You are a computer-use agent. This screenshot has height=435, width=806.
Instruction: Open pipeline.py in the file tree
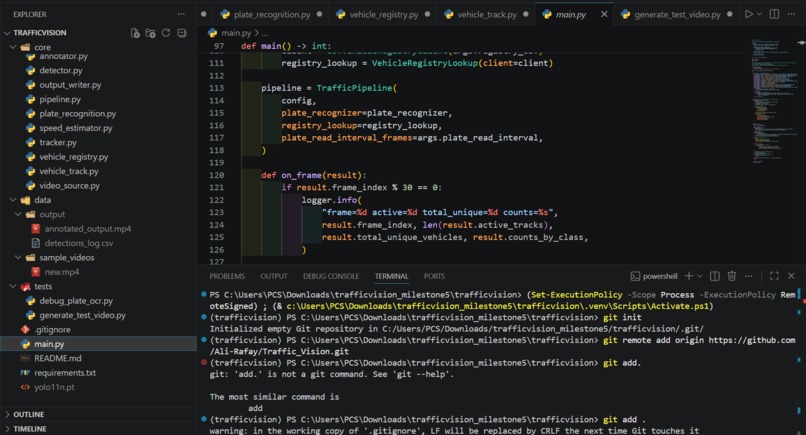tap(60, 99)
